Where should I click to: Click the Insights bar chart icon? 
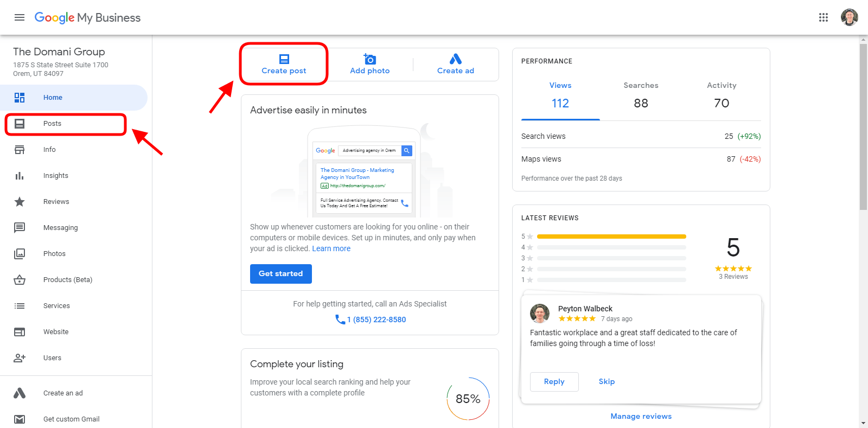tap(20, 176)
